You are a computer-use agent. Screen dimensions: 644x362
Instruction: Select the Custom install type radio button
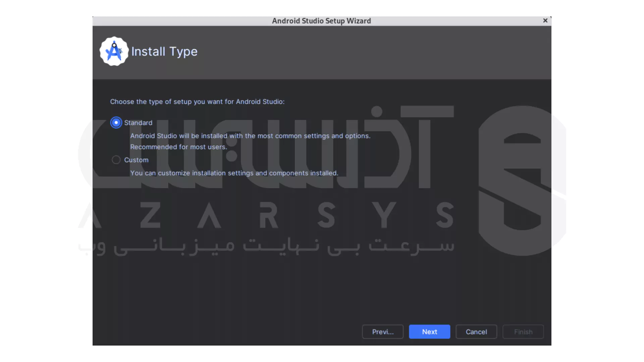pos(116,160)
